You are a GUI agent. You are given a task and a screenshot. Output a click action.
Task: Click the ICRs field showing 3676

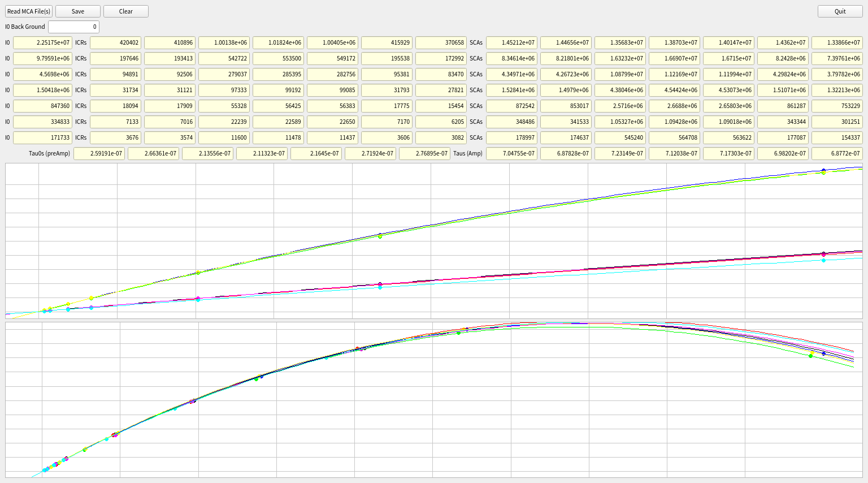(x=115, y=137)
